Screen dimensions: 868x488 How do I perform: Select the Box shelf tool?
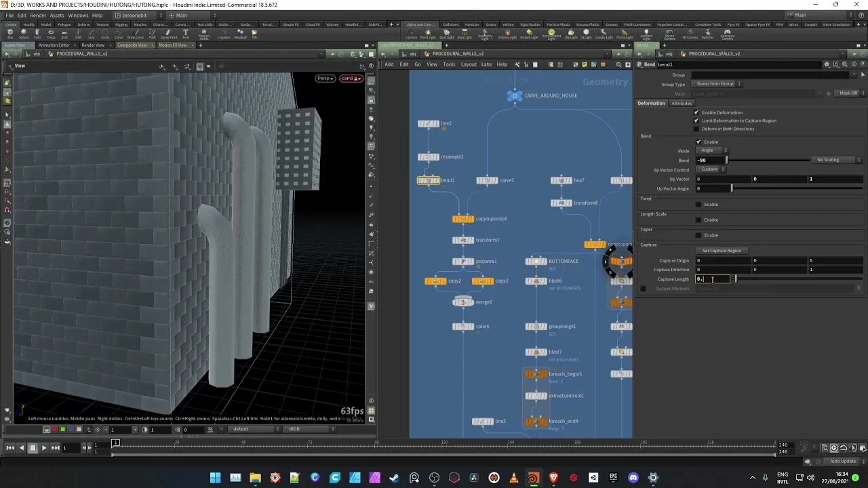(10, 33)
